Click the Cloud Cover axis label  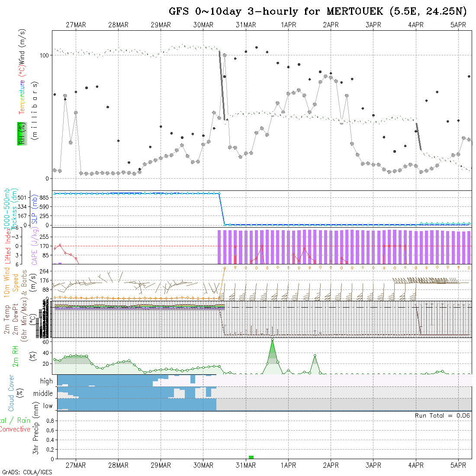11,393
